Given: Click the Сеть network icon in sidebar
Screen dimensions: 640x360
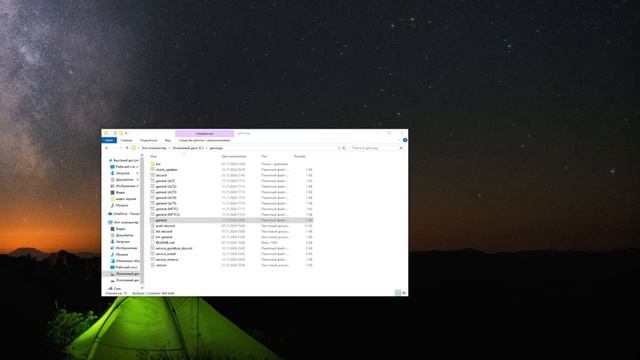Looking at the screenshot, I should tap(110, 289).
